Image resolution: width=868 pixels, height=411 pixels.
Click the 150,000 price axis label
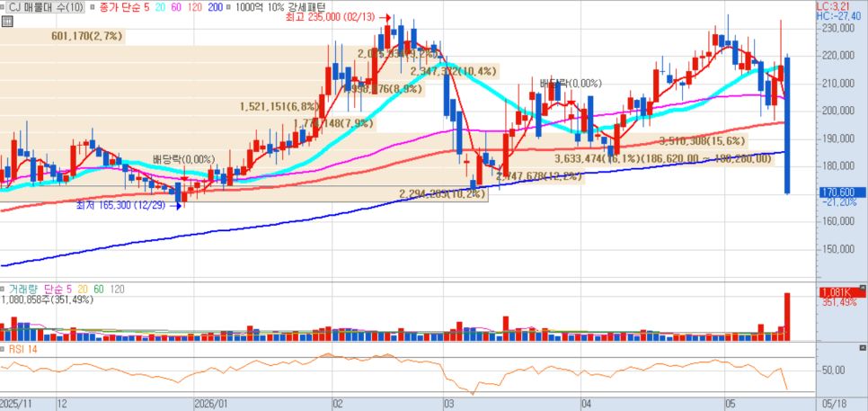pyautogui.click(x=838, y=249)
